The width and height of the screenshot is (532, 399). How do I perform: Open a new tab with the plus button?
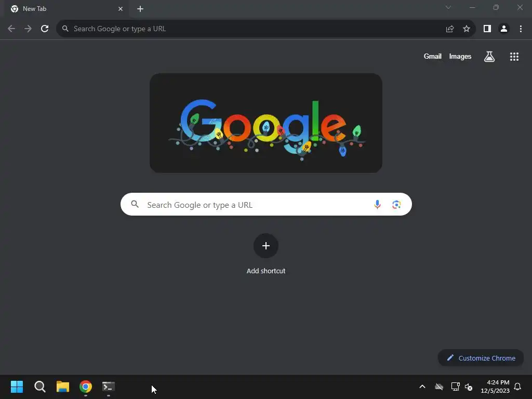140,9
